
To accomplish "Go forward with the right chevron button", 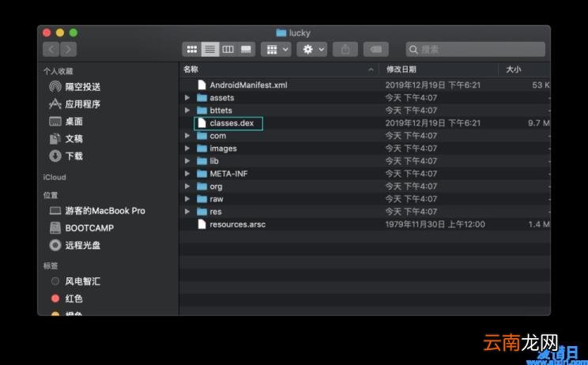I will point(68,49).
